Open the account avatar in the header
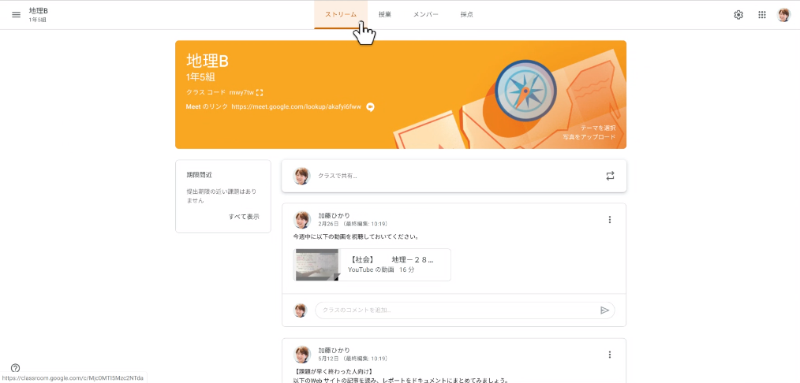 click(x=783, y=15)
